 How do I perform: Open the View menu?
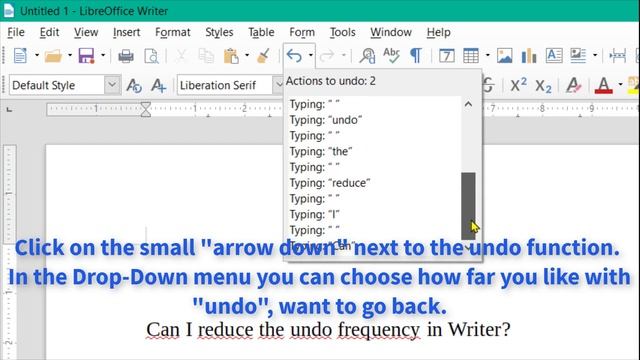click(86, 32)
